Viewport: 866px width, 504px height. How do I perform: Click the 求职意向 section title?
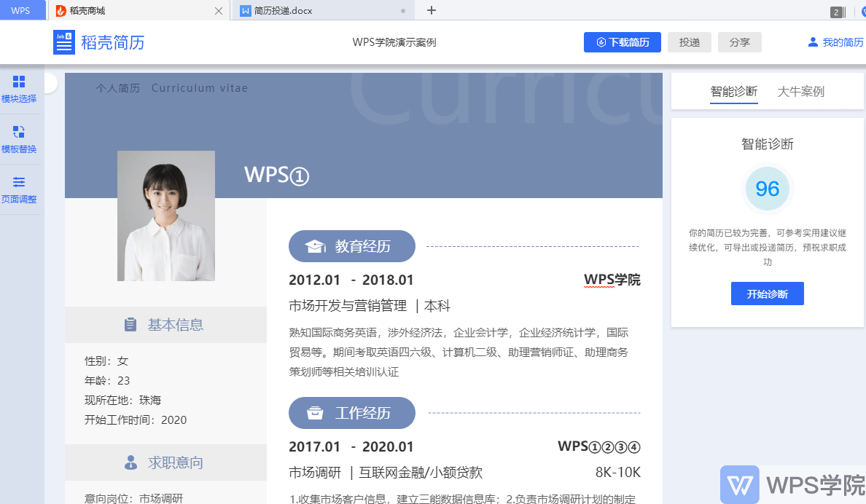[176, 462]
